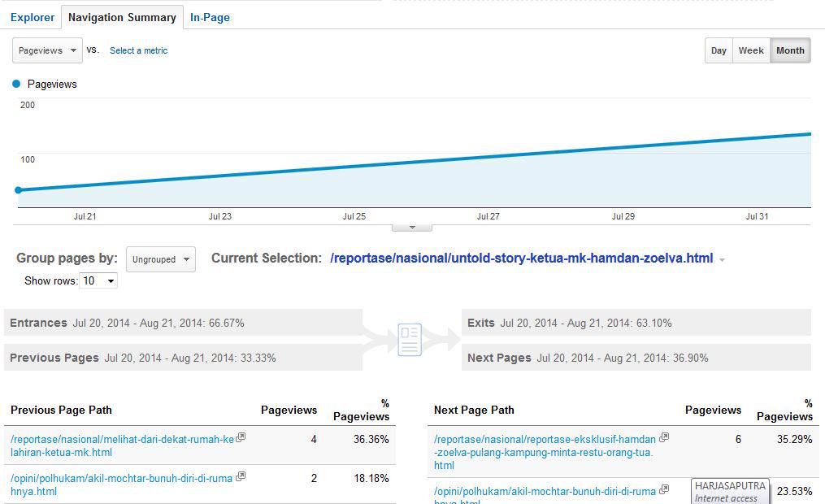The image size is (825, 504).
Task: Open the untold-story-ketua-mk-hamdan-zoelva.html selection link
Action: pos(521,259)
